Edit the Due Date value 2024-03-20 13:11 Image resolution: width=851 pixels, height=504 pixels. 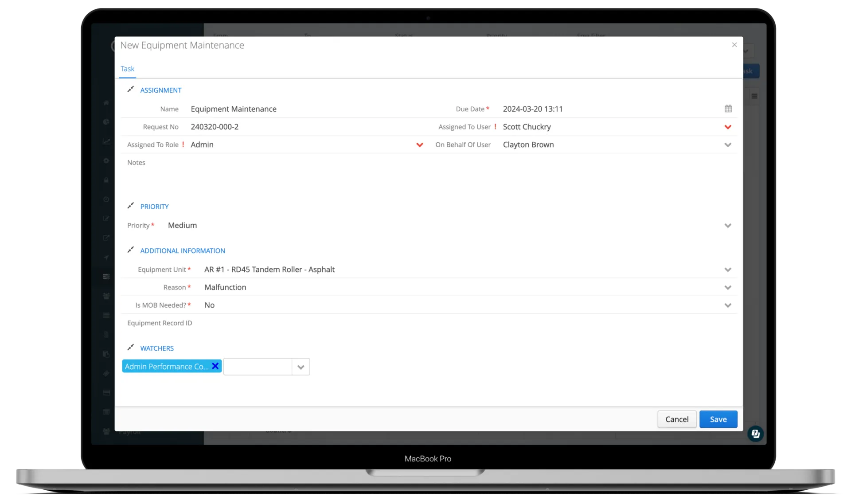(533, 109)
